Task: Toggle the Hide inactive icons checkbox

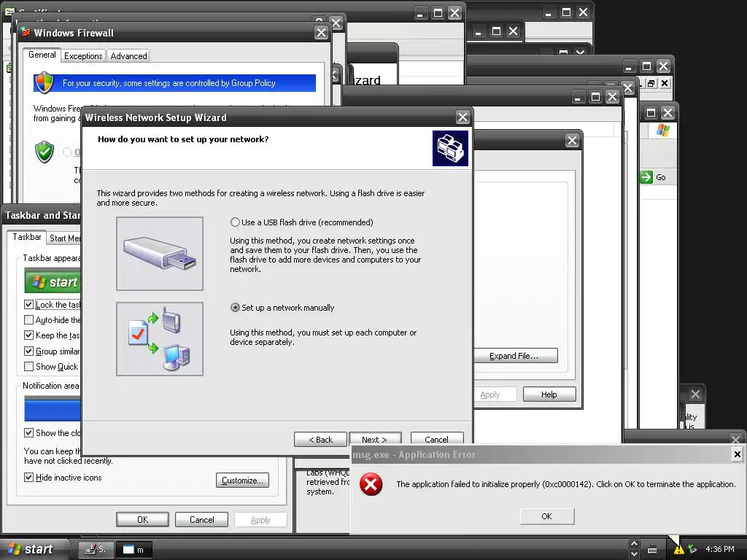Action: click(28, 477)
